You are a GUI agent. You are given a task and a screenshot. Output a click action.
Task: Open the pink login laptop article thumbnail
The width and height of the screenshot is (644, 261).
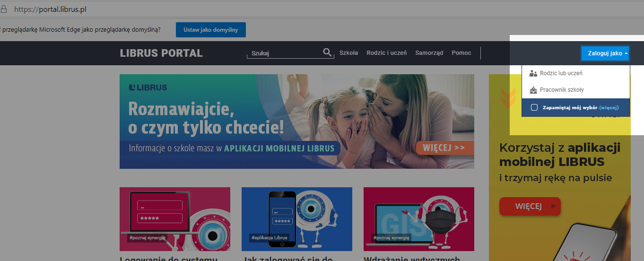175,219
